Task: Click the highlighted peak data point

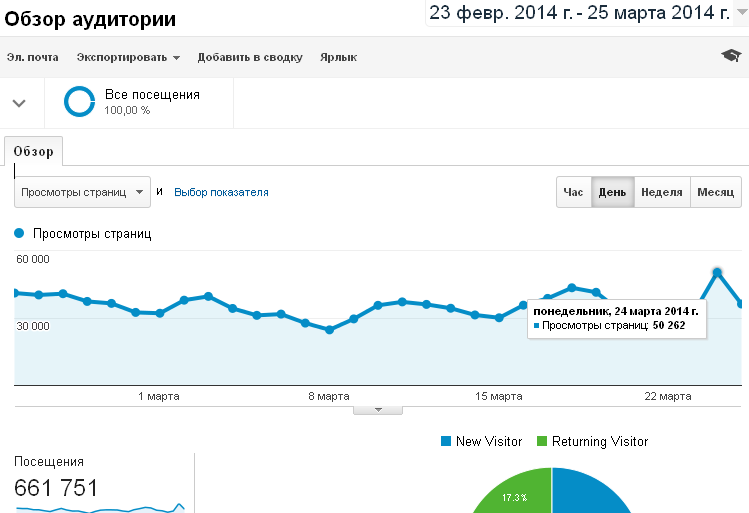Action: tap(717, 273)
